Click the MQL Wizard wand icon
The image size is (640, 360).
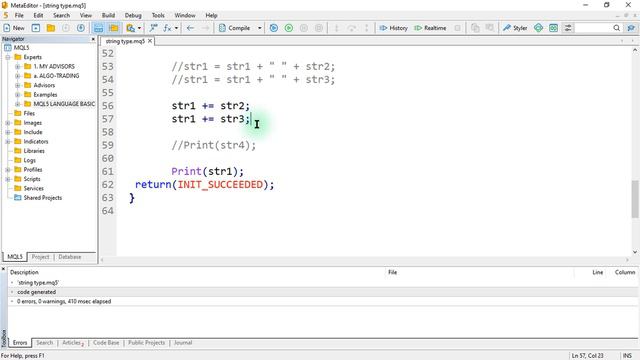(153, 28)
